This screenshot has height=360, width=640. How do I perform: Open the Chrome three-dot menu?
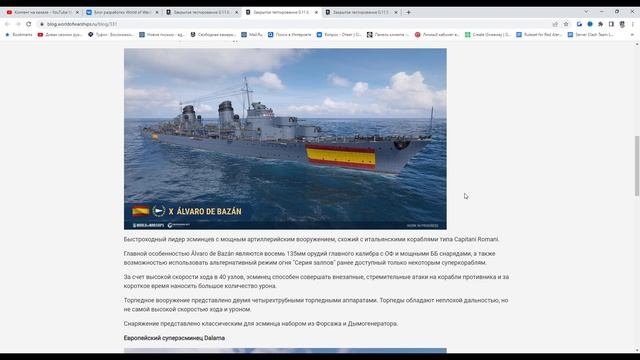pyautogui.click(x=633, y=24)
